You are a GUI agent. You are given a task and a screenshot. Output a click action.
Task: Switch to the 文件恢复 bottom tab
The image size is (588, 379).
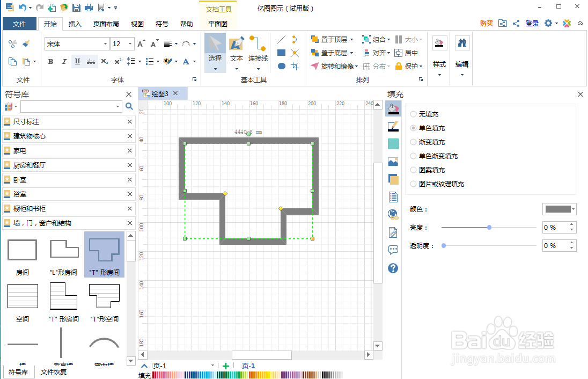[54, 372]
